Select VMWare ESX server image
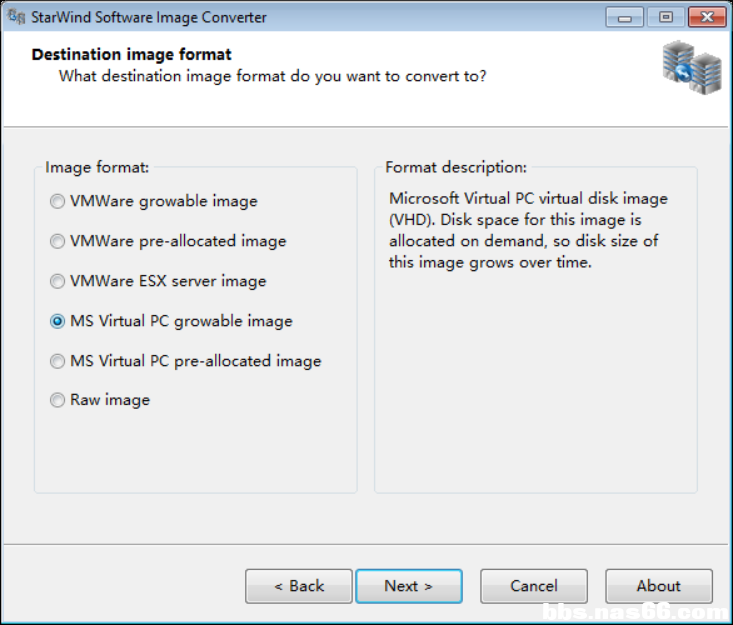The width and height of the screenshot is (733, 625). click(x=58, y=281)
